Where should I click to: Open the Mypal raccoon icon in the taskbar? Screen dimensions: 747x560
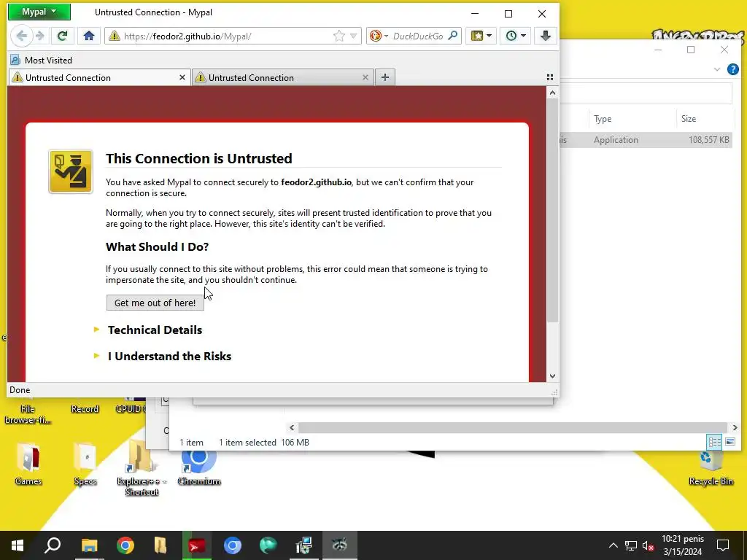pos(339,545)
